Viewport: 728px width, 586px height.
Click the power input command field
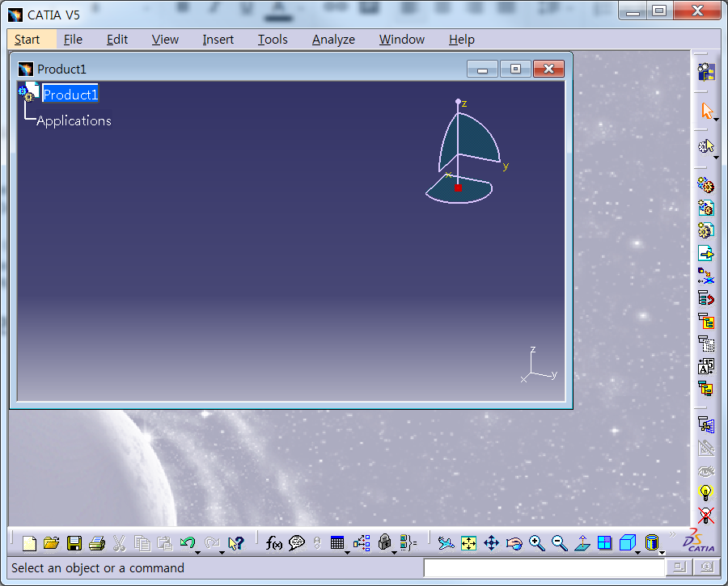tap(544, 567)
